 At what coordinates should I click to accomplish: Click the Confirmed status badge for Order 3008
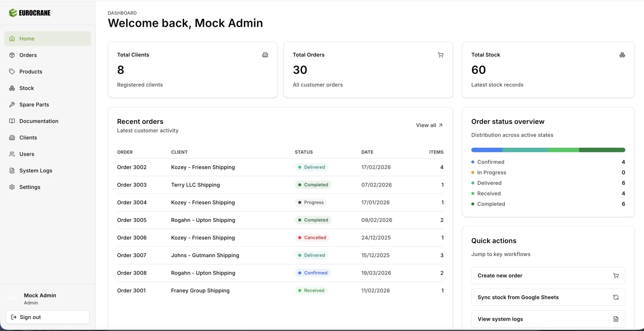(x=313, y=273)
